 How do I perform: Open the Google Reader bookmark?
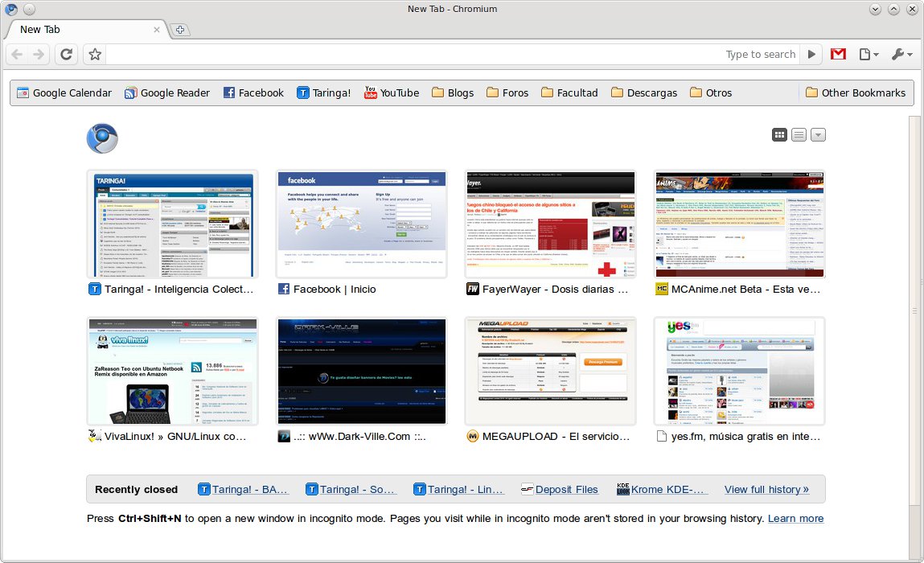click(x=167, y=92)
